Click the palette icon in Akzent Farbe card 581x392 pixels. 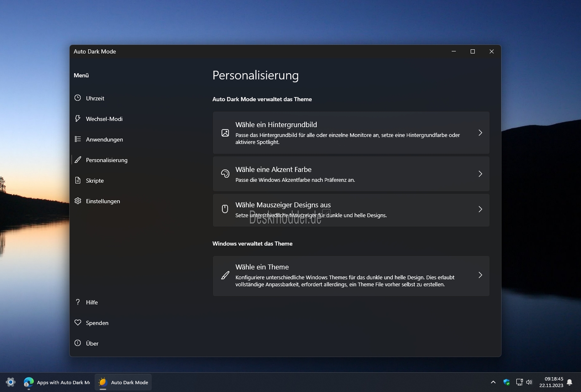(225, 174)
